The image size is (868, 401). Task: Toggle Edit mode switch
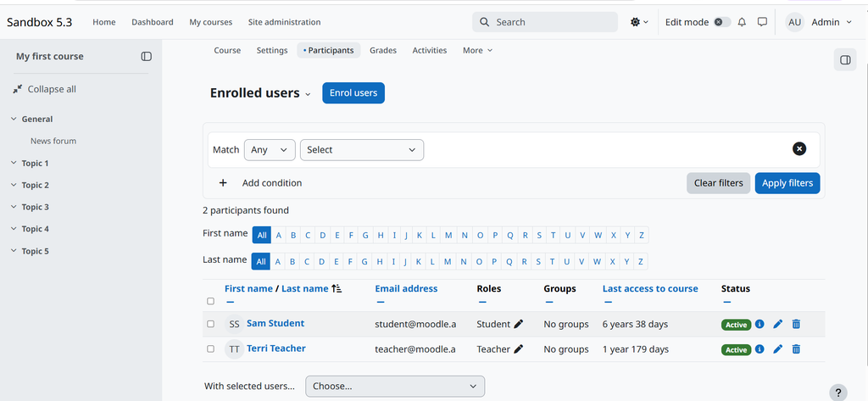click(x=722, y=22)
